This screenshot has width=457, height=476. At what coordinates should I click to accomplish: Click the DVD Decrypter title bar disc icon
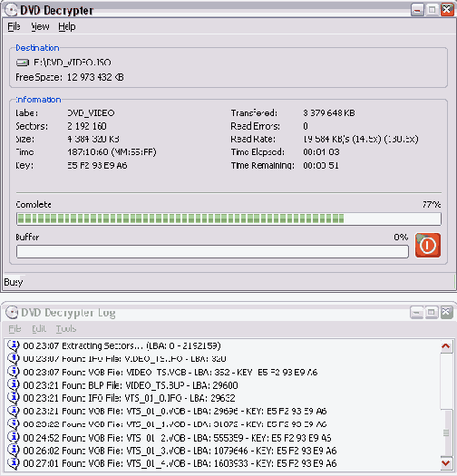[x=11, y=10]
